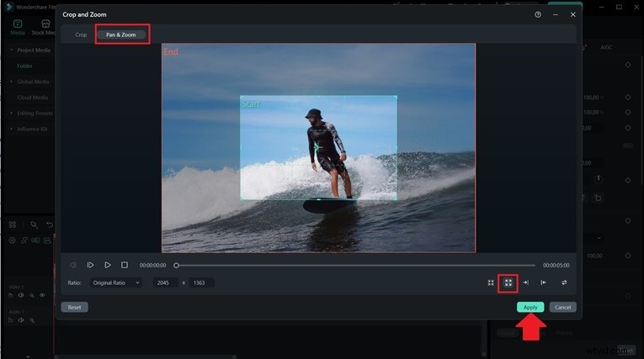The width and height of the screenshot is (644, 359).
Task: Select the Pan & Zoom tab
Action: 122,34
